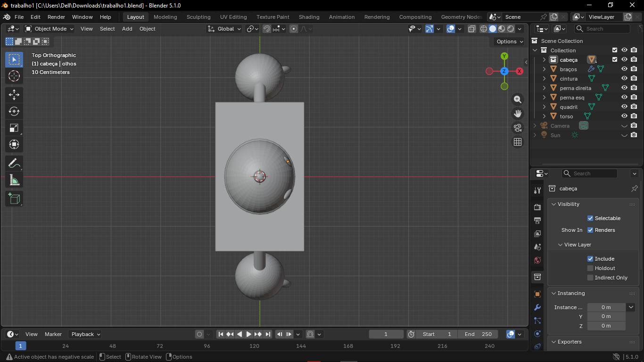Open the Object Mode dropdown
This screenshot has height=362, width=644.
[x=50, y=29]
